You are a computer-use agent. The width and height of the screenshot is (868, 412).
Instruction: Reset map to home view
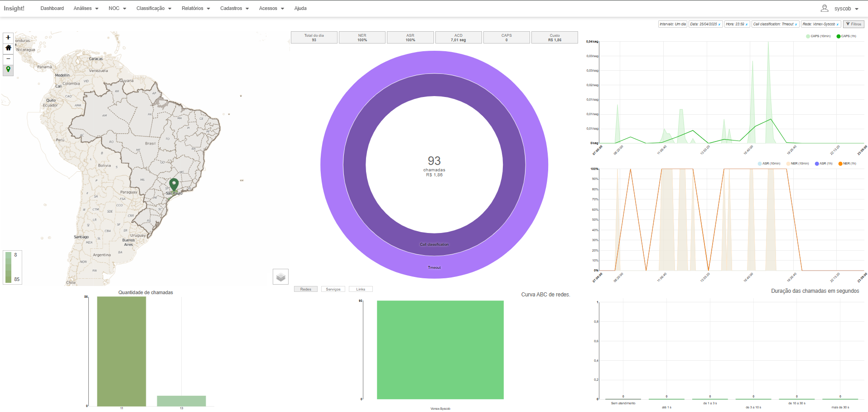click(8, 48)
